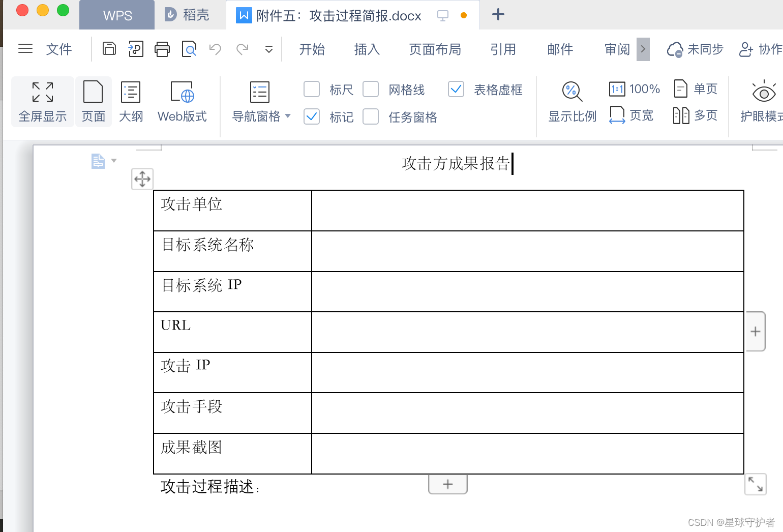
Task: Undo the last action
Action: [216, 49]
